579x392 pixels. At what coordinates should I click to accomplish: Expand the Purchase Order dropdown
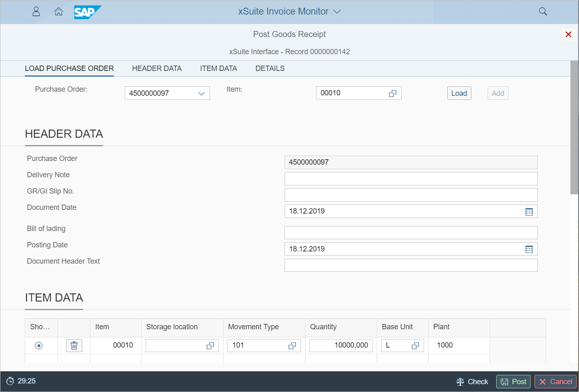click(201, 93)
